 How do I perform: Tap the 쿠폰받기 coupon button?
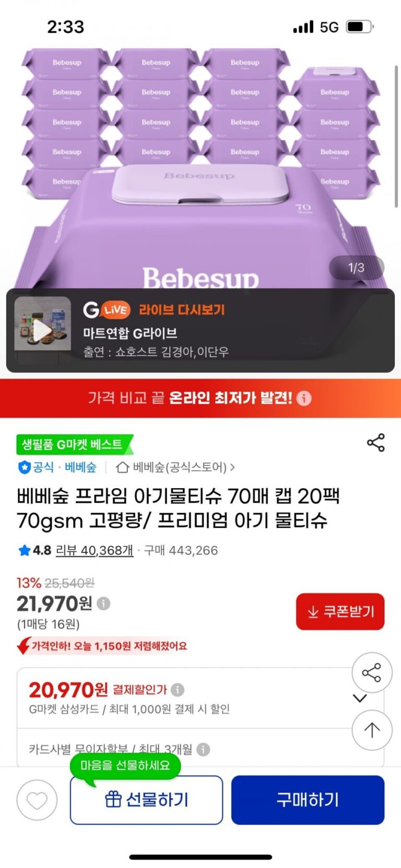click(340, 611)
